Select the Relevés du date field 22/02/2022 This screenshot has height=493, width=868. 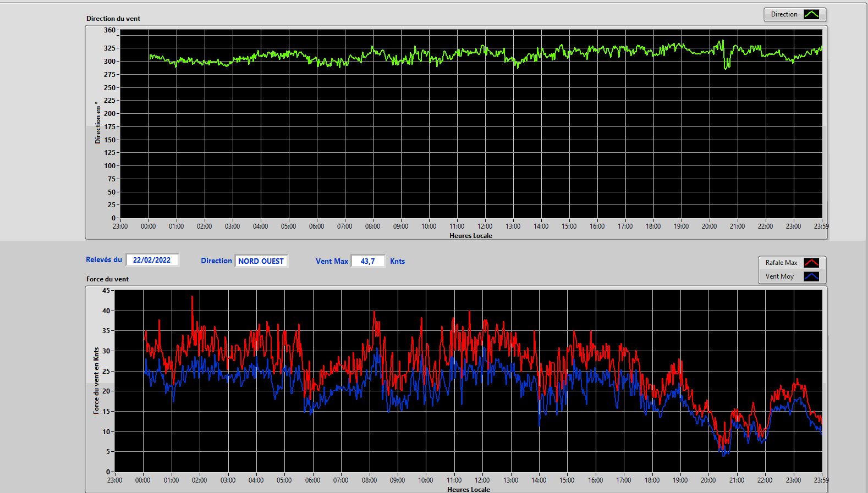click(x=152, y=260)
